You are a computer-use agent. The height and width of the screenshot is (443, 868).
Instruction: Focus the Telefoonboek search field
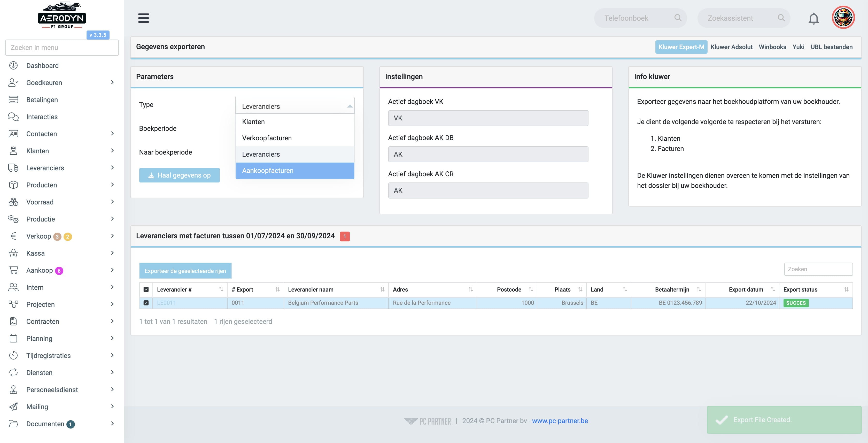pyautogui.click(x=640, y=18)
